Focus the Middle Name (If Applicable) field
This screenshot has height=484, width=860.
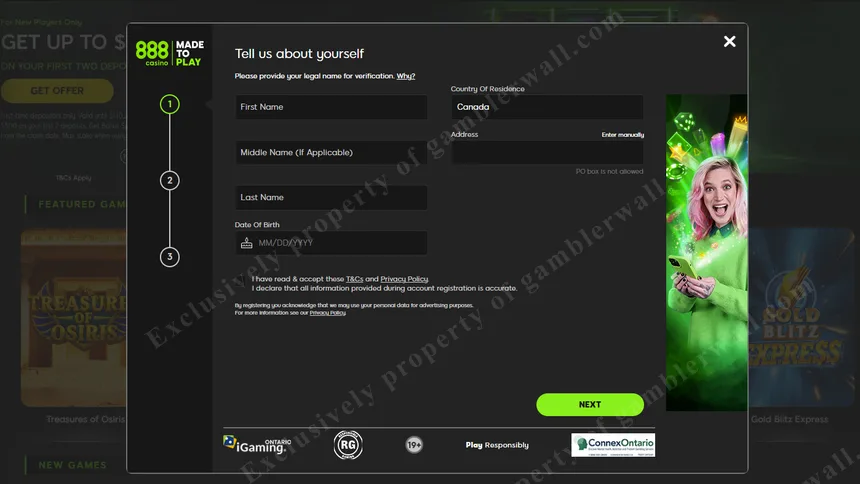[x=331, y=153]
